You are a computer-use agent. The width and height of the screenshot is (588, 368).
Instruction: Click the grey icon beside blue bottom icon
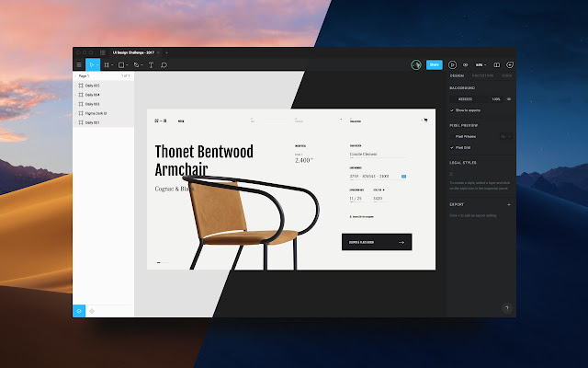point(92,311)
